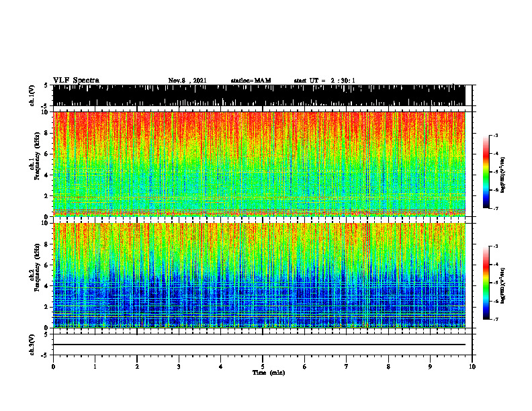532x411 pixels.
Task: Click the ch.1 frequency tick label "2"
Action: (47, 196)
